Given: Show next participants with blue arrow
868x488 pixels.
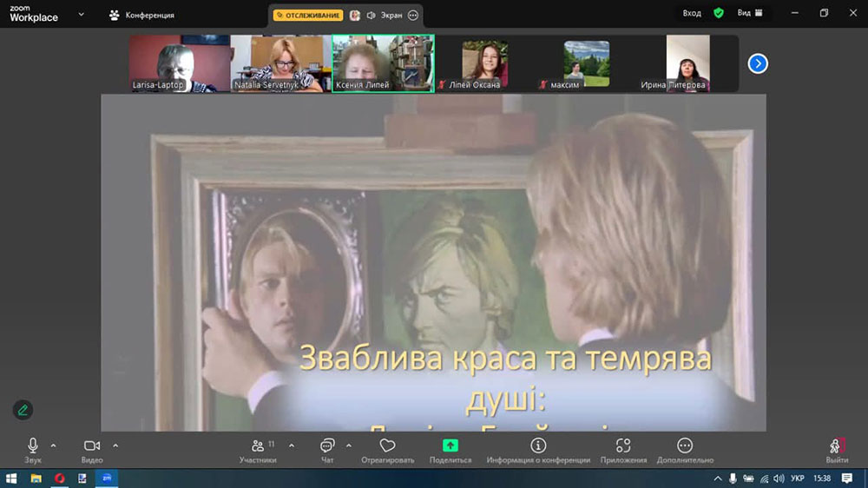Looking at the screenshot, I should pos(758,63).
